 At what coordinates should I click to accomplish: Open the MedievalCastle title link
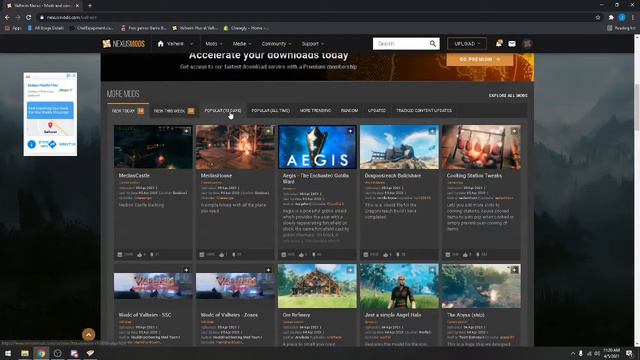click(134, 176)
